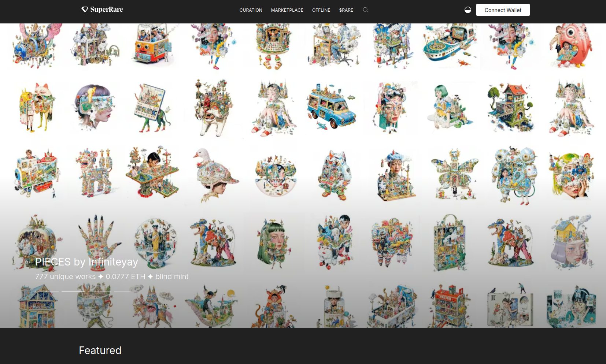Viewport: 606px width, 364px height.
Task: Click the 777 unique works subtitle text
Action: point(112,276)
